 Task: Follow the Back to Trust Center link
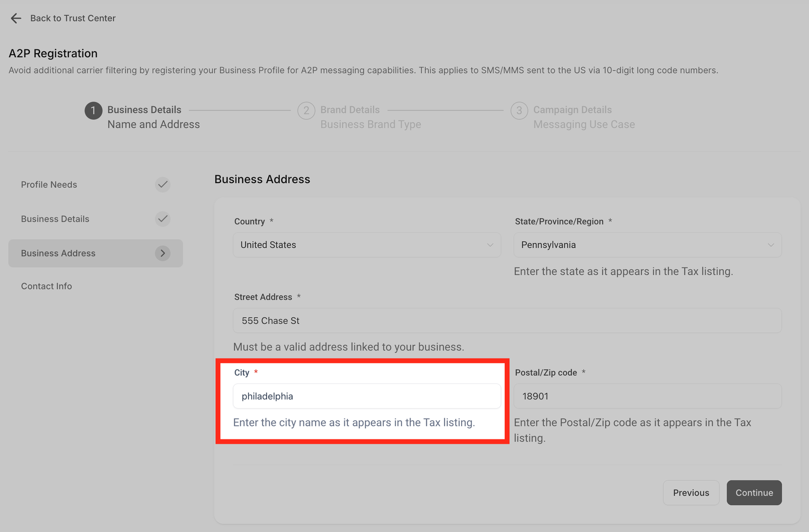pyautogui.click(x=73, y=18)
